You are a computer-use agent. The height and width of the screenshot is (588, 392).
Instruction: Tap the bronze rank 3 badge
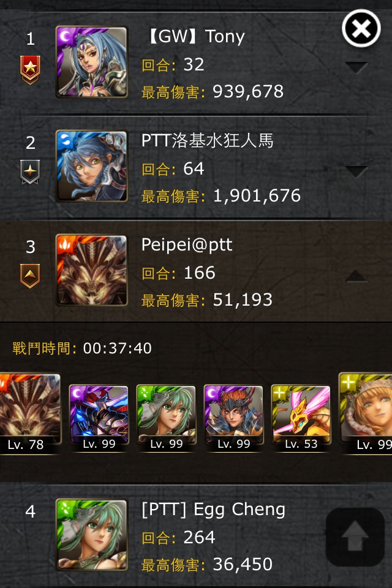point(30,276)
